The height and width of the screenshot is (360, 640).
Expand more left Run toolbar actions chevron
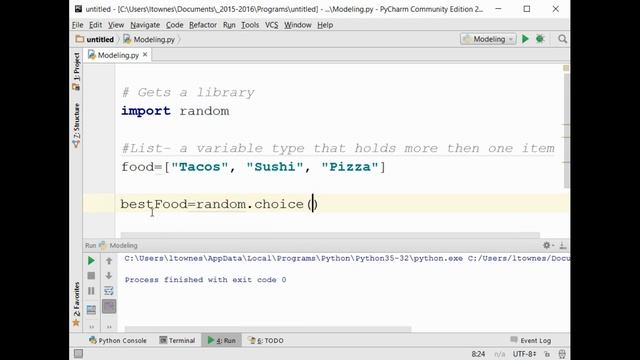click(x=91, y=327)
